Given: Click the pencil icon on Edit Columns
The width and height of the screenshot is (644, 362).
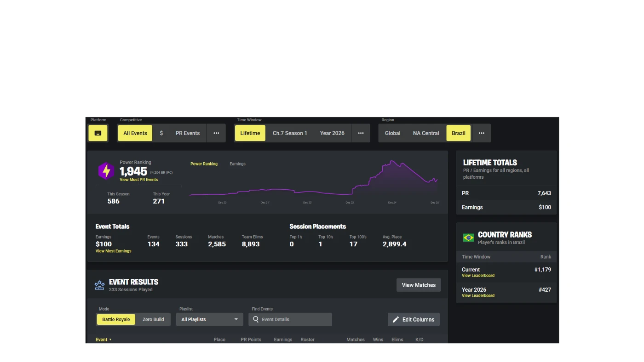Looking at the screenshot, I should point(396,319).
